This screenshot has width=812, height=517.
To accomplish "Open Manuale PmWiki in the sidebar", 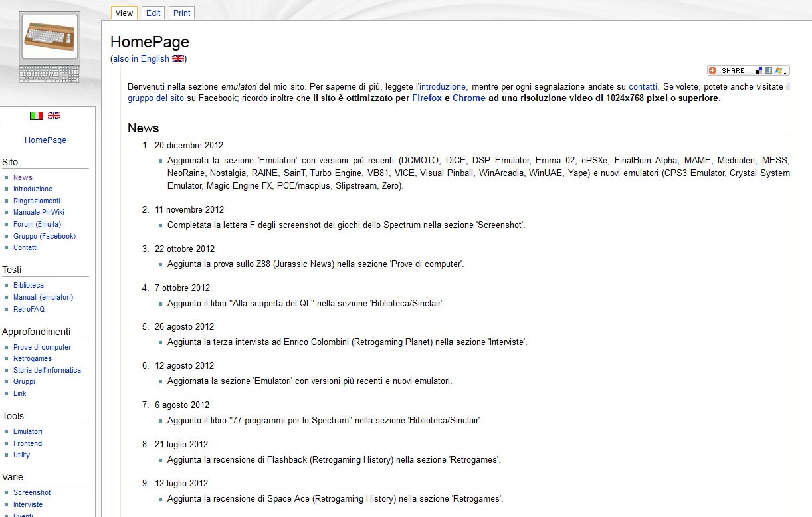I will click(x=39, y=212).
